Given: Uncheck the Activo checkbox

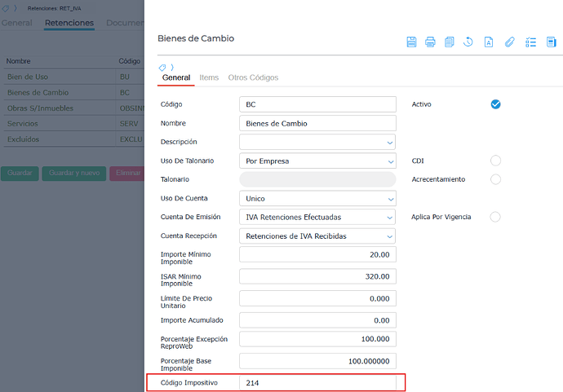Looking at the screenshot, I should (495, 104).
